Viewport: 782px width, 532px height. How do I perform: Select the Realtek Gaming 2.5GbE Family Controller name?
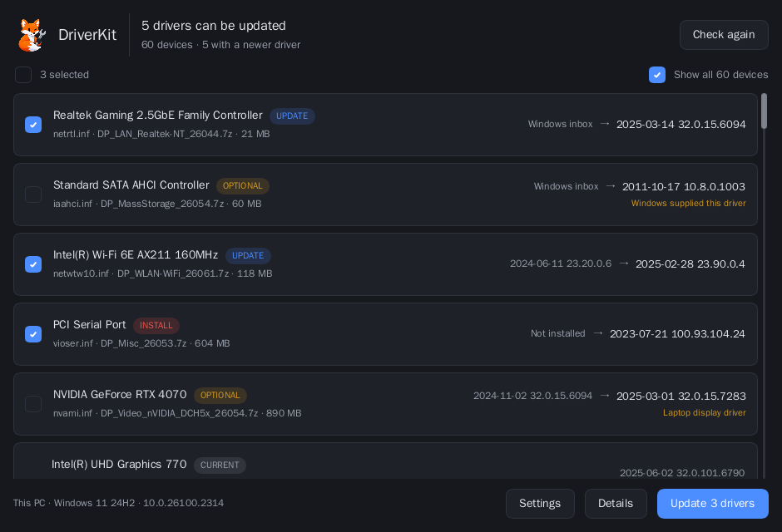pos(157,116)
